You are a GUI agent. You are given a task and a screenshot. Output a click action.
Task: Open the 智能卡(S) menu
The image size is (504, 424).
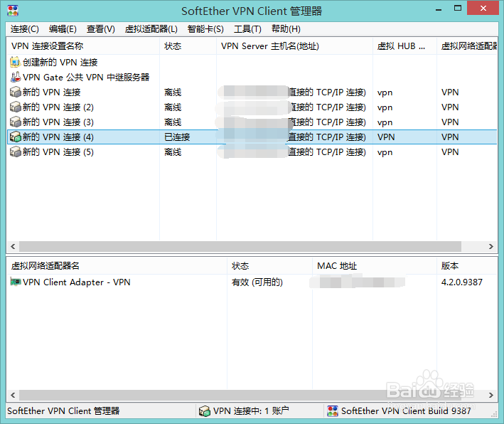tap(205, 29)
